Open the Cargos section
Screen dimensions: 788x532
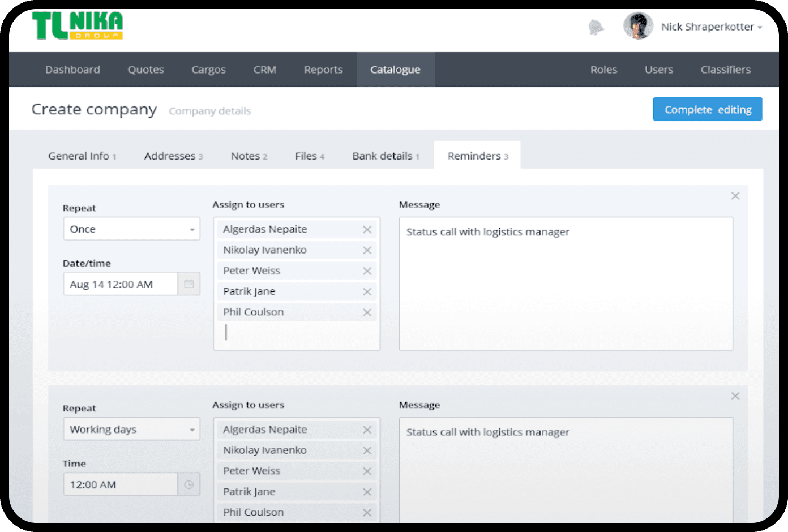(x=208, y=70)
